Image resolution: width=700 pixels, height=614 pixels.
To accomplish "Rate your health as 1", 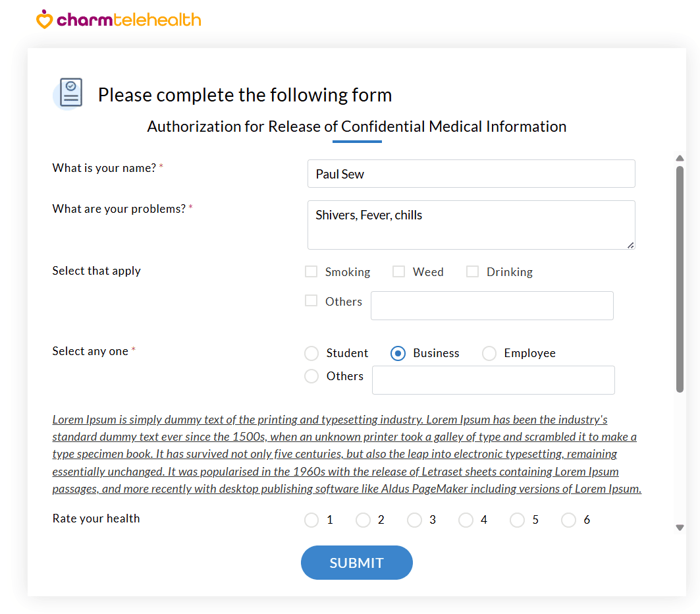I will pyautogui.click(x=311, y=520).
